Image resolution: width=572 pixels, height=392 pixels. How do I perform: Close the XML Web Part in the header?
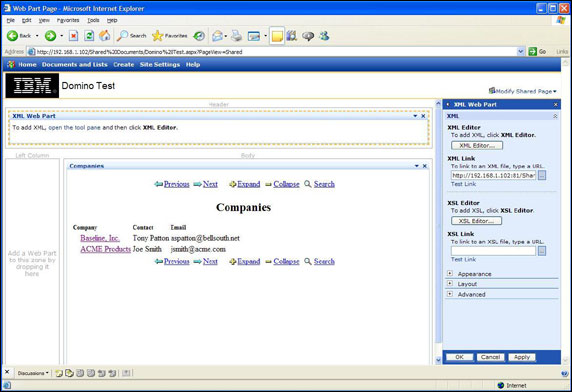pos(423,116)
